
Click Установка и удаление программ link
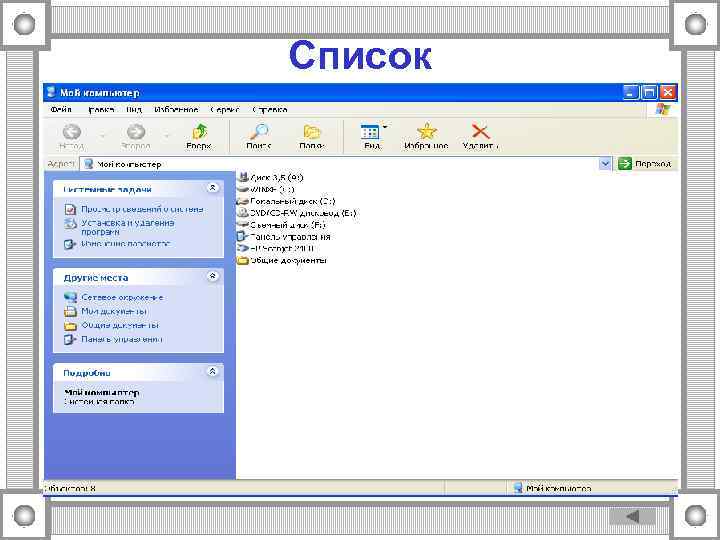[x=128, y=227]
